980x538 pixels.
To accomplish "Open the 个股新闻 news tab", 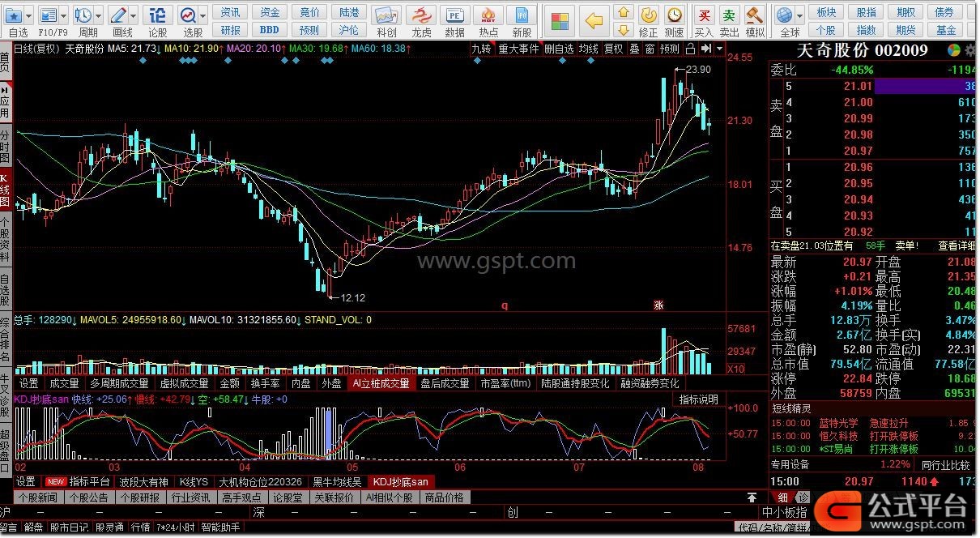I will pos(37,497).
